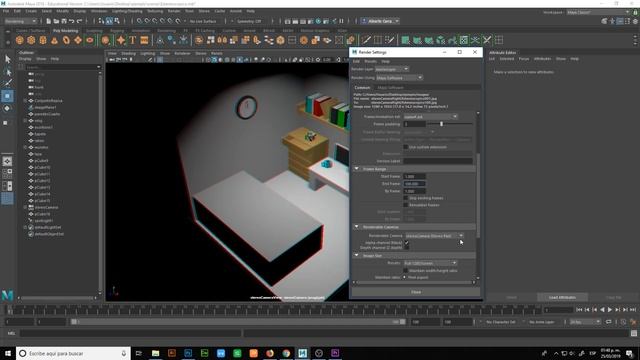Activate the Select tool in the toolbox
This screenshot has width=640, height=360.
pyautogui.click(x=7, y=59)
